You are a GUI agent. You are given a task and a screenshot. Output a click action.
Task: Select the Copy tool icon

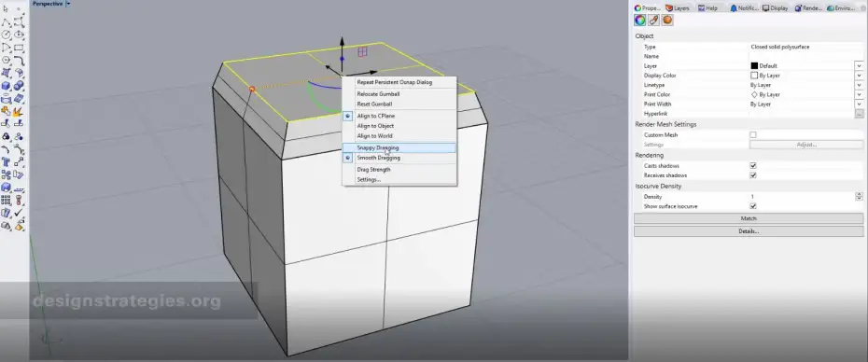point(7,174)
